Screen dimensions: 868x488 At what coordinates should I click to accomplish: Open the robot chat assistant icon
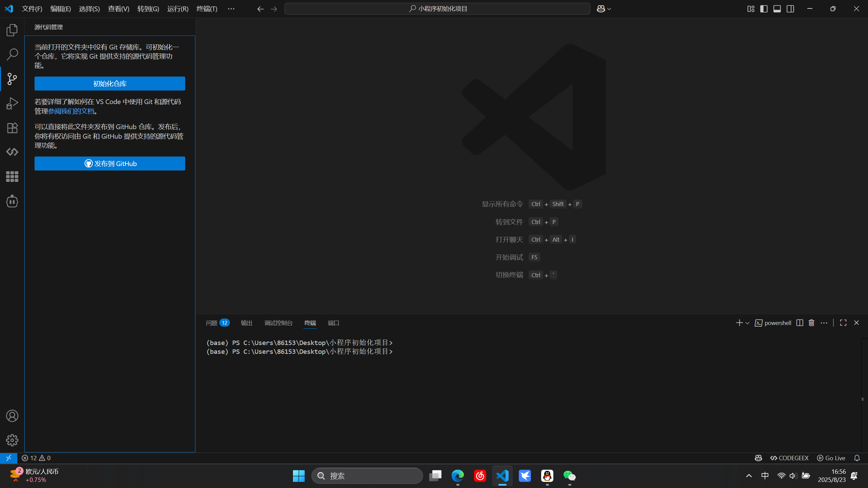click(x=12, y=201)
